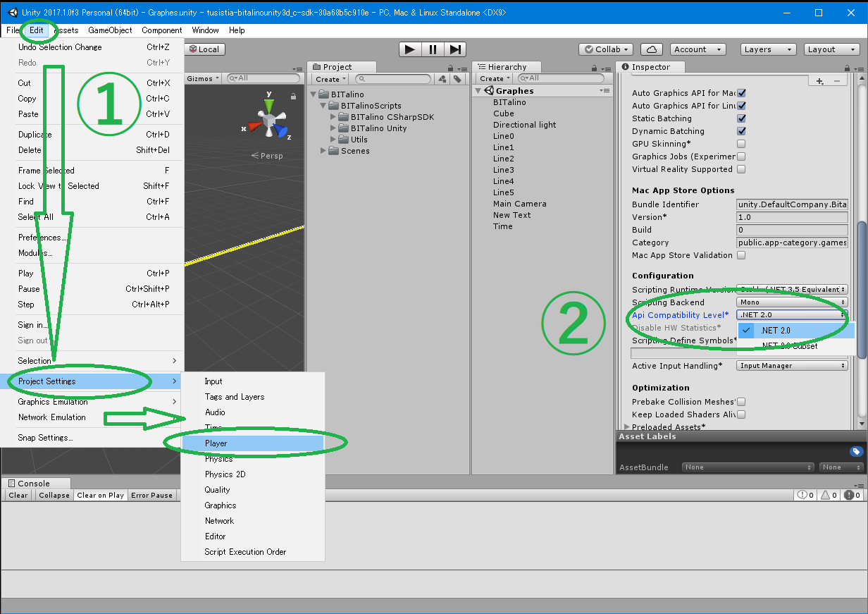The height and width of the screenshot is (614, 868).
Task: Open the Component menu
Action: [x=162, y=30]
